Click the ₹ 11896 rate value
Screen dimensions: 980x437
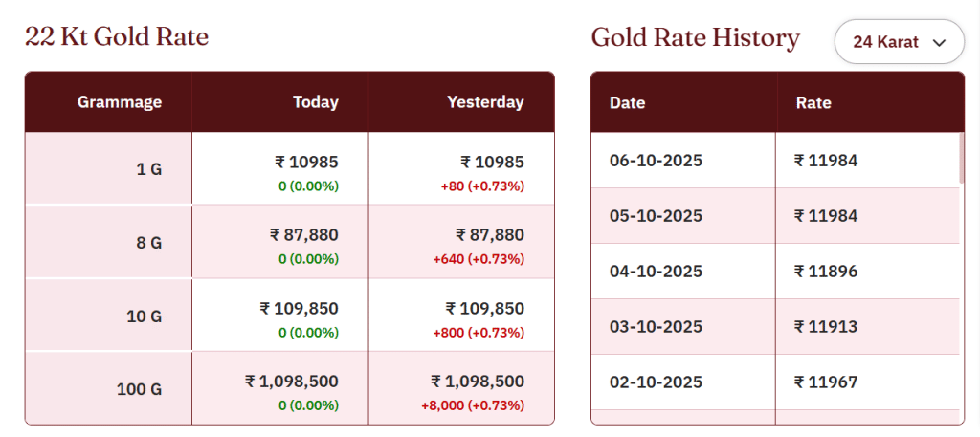[826, 272]
